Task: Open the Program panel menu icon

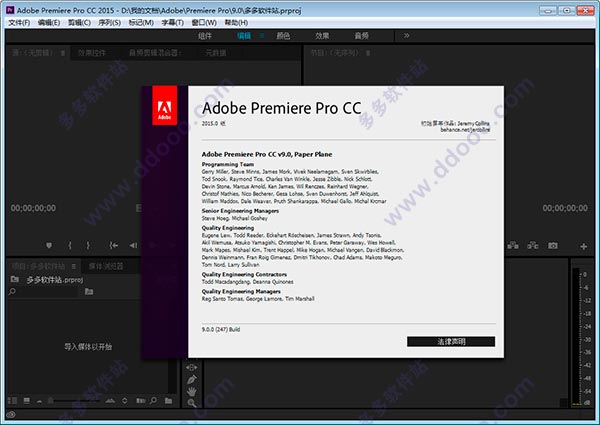Action: (368, 53)
